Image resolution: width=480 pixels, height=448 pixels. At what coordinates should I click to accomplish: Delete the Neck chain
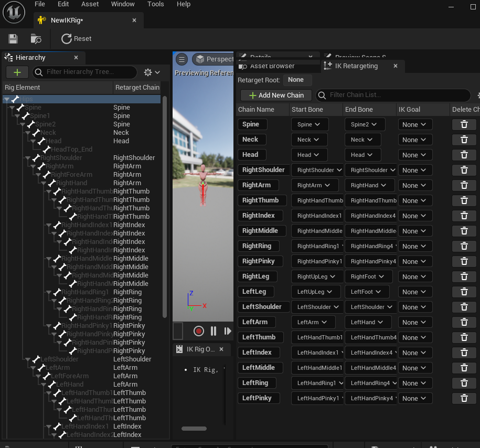pyautogui.click(x=464, y=140)
